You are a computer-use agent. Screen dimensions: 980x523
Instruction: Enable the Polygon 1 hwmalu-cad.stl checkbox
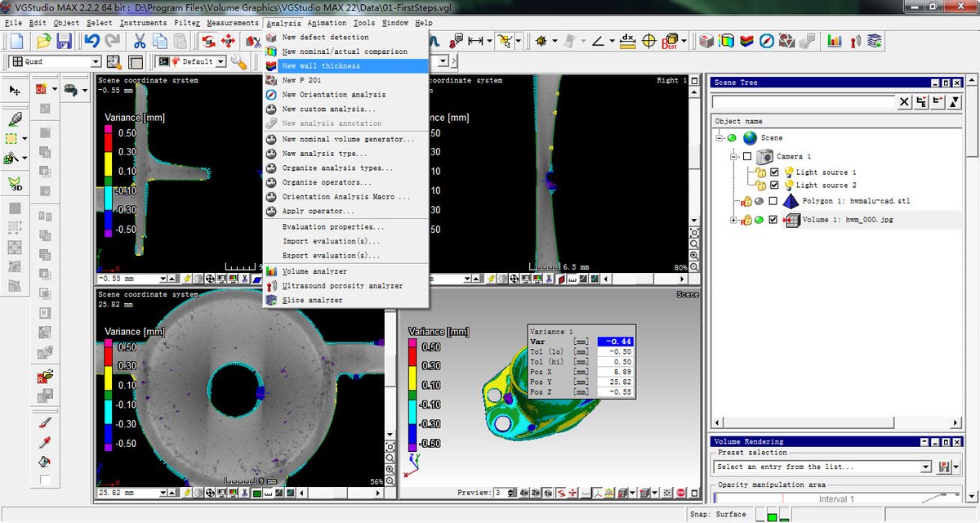point(773,201)
